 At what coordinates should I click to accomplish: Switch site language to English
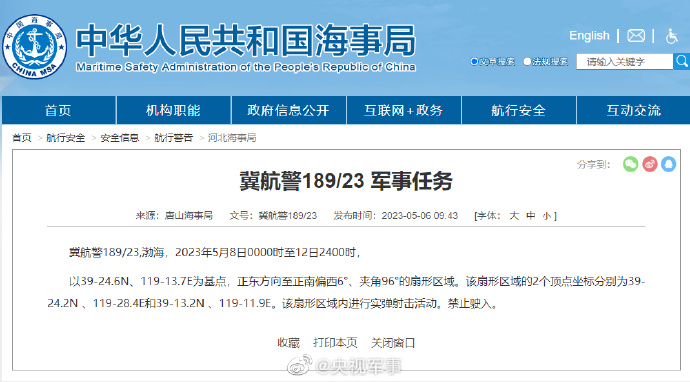coord(589,36)
